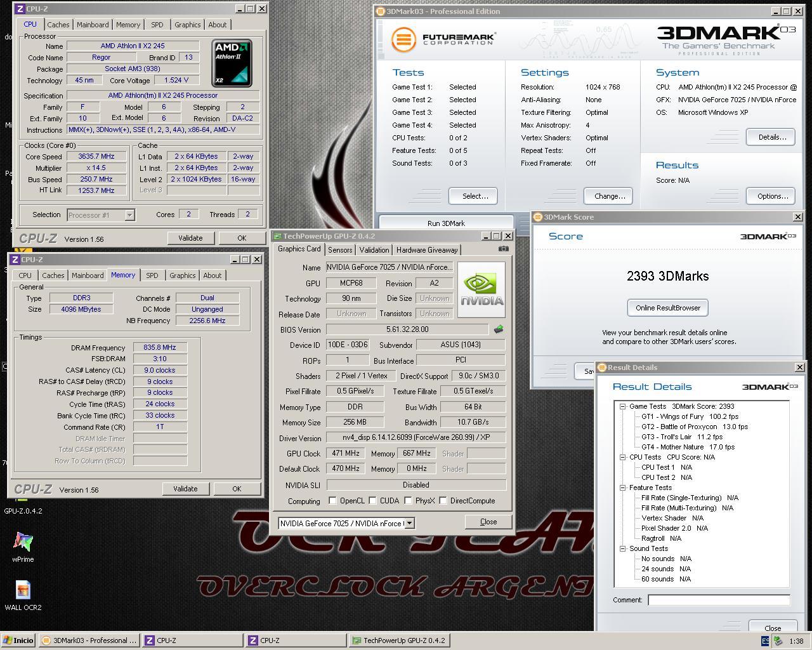
Task: Click the Result Details window title icon
Action: (x=602, y=367)
